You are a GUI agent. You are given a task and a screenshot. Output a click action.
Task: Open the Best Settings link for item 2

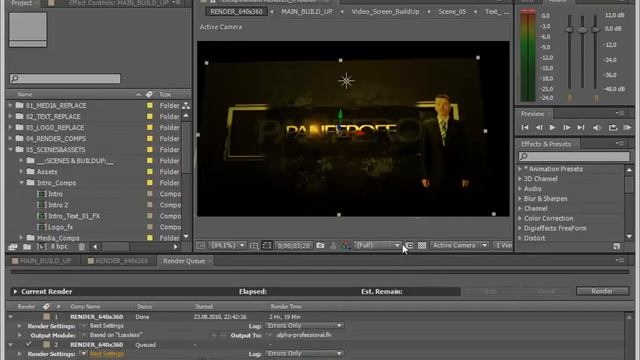coord(107,354)
